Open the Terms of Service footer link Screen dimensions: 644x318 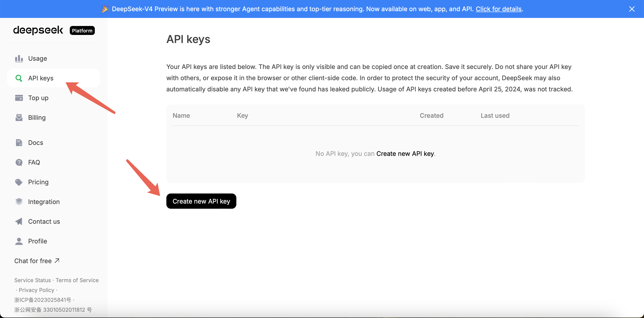(77, 280)
